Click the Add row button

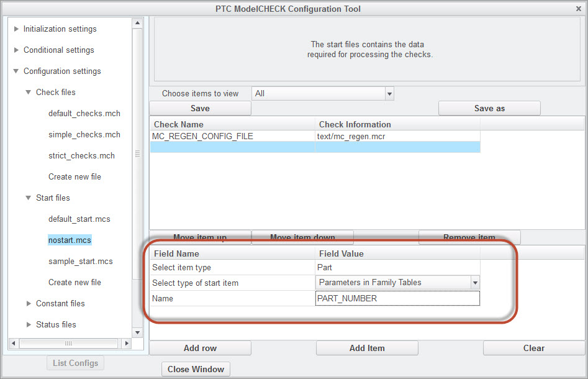pos(201,348)
